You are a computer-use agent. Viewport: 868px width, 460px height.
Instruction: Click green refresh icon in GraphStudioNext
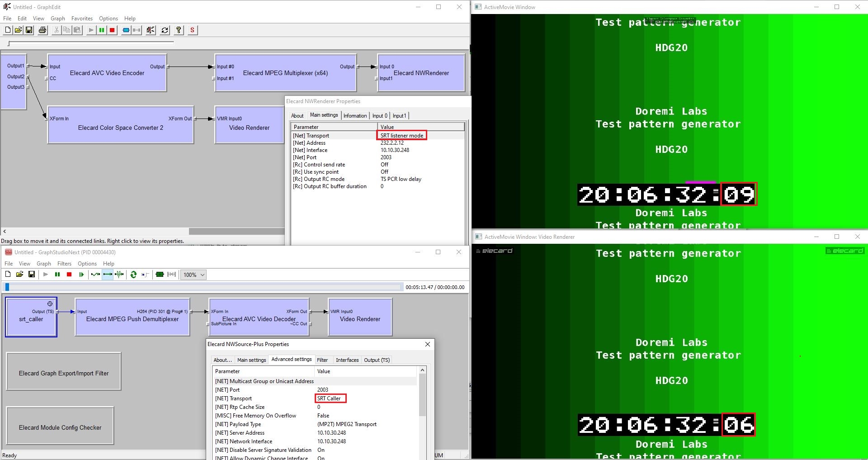pos(133,274)
